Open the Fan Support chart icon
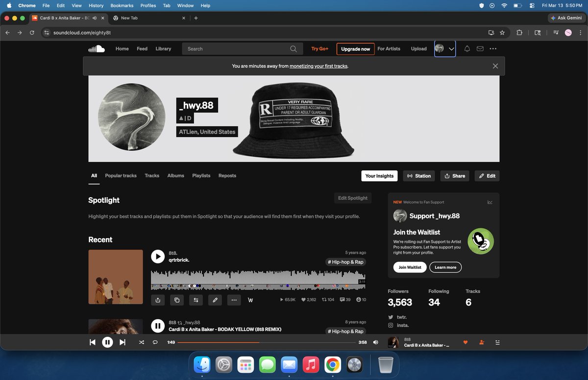The height and width of the screenshot is (380, 588). coord(490,202)
